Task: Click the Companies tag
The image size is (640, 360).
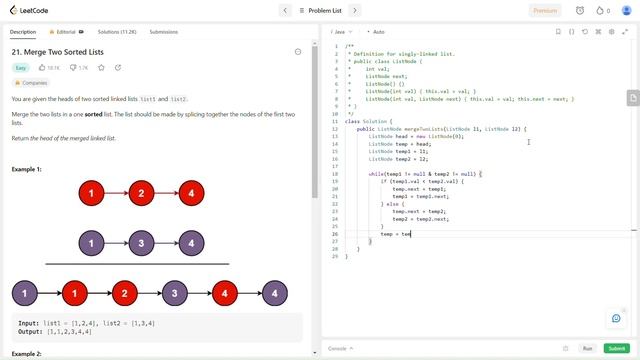Action: [31, 83]
